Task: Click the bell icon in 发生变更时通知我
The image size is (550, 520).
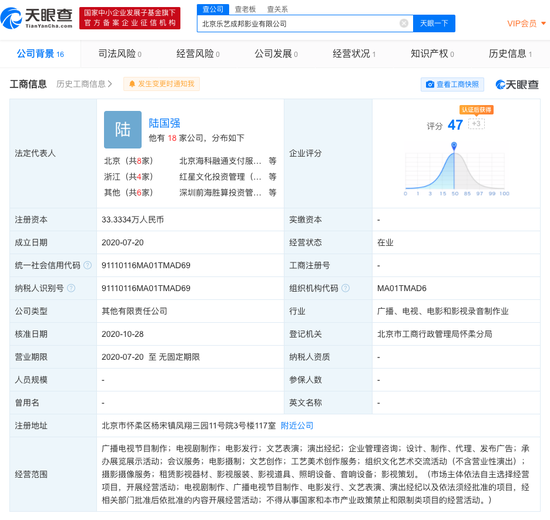Action: click(132, 84)
